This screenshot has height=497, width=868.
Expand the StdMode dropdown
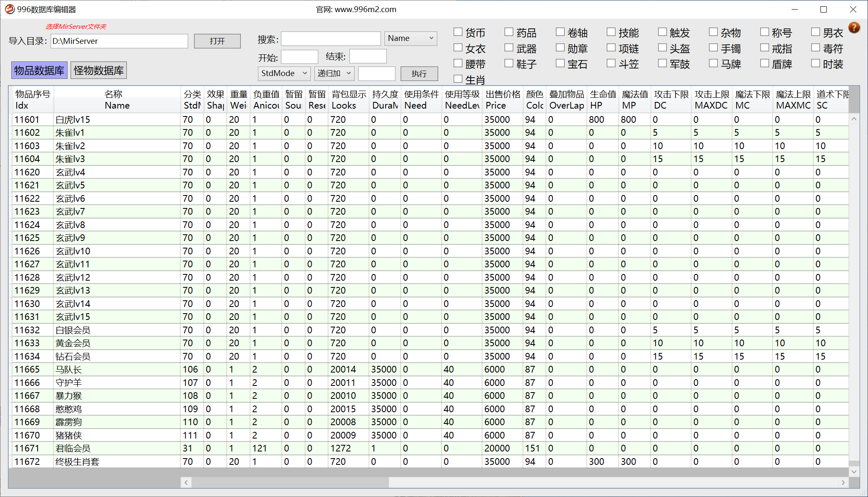tap(284, 74)
